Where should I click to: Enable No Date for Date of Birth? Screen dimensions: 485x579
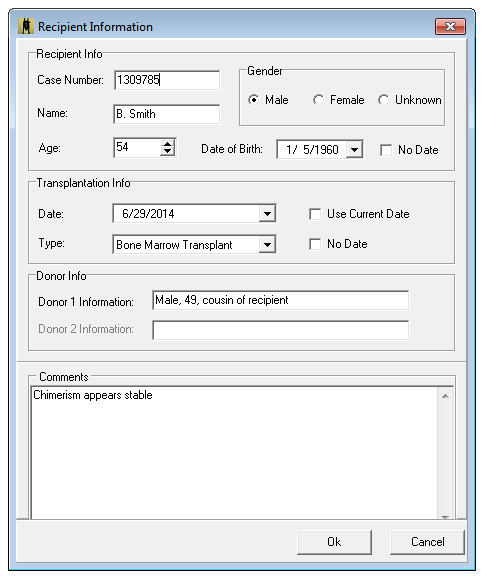(386, 150)
